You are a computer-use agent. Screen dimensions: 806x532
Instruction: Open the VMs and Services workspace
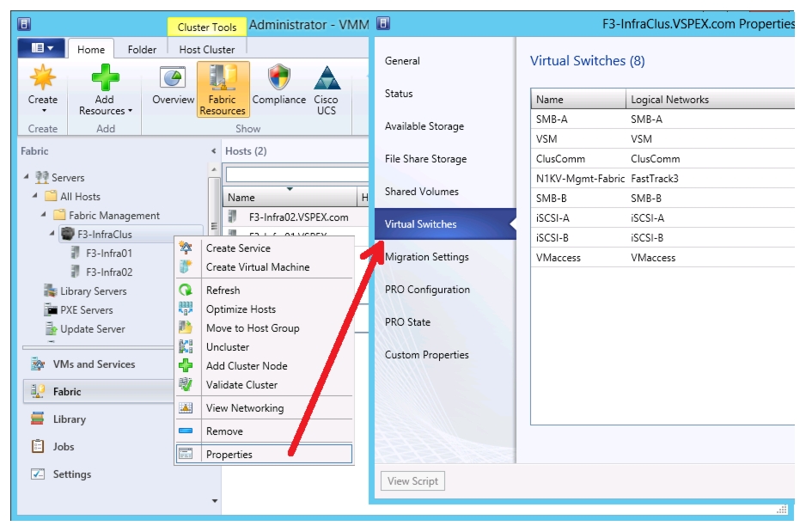click(x=94, y=364)
